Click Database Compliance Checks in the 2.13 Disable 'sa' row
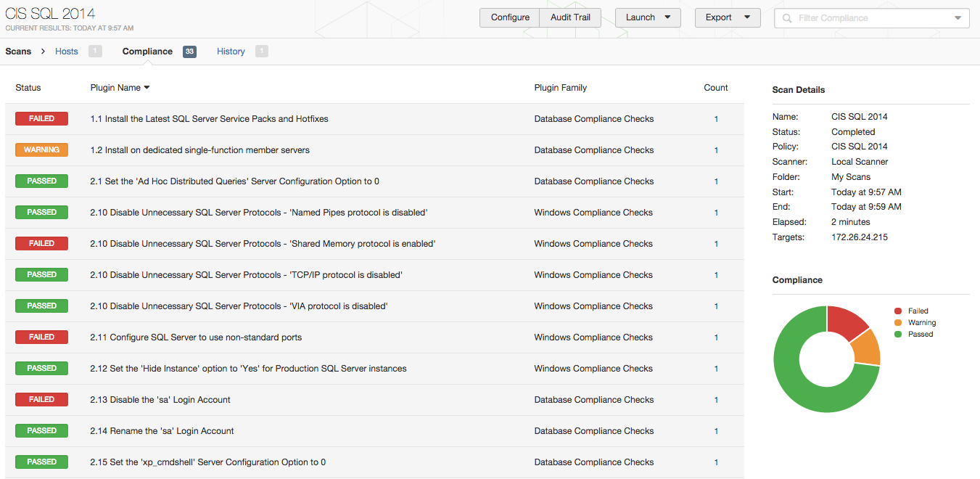The width and height of the screenshot is (980, 479). pos(594,400)
